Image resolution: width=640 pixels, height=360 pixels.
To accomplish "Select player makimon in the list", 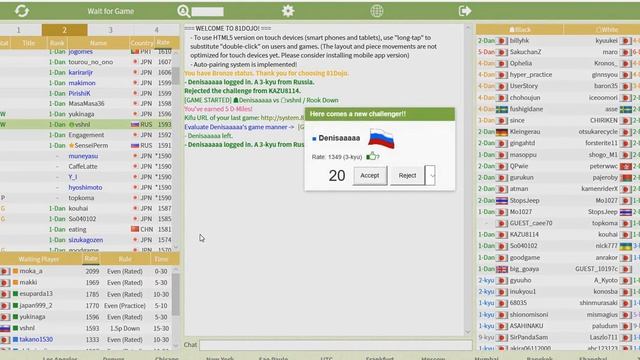I will (82, 83).
